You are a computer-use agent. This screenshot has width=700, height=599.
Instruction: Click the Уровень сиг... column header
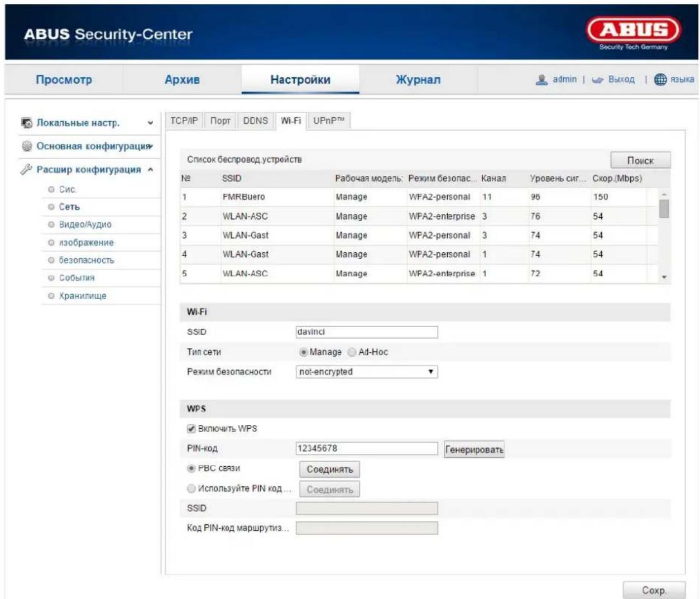click(558, 179)
